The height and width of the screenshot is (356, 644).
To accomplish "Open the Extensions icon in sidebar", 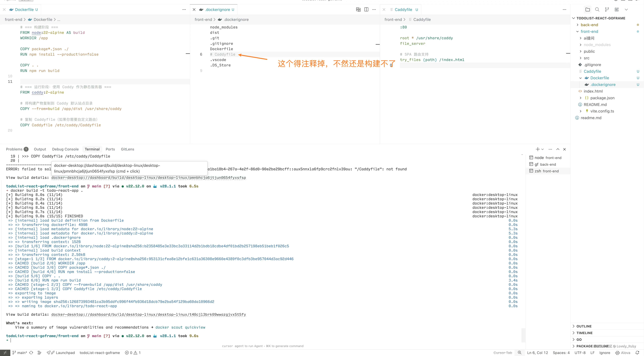I will tap(616, 10).
